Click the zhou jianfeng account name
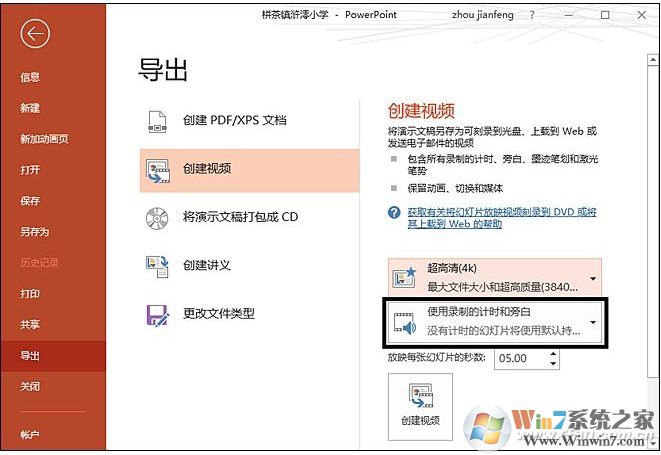Viewport: 661px width, 455px height. [483, 15]
